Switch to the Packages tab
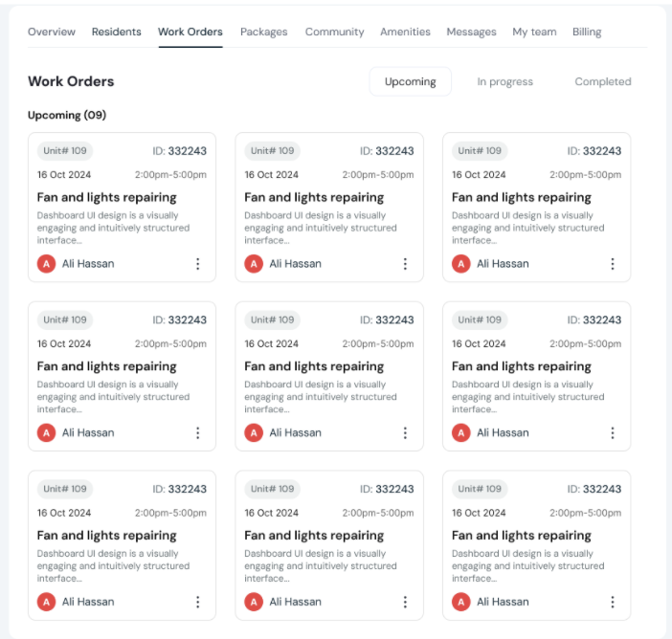Image resolution: width=672 pixels, height=639 pixels. [263, 32]
